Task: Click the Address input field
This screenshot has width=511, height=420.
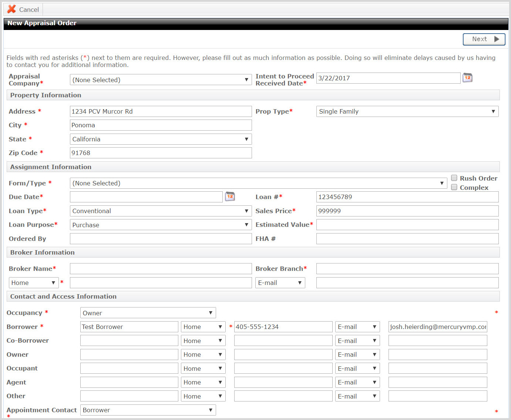Action: click(161, 111)
